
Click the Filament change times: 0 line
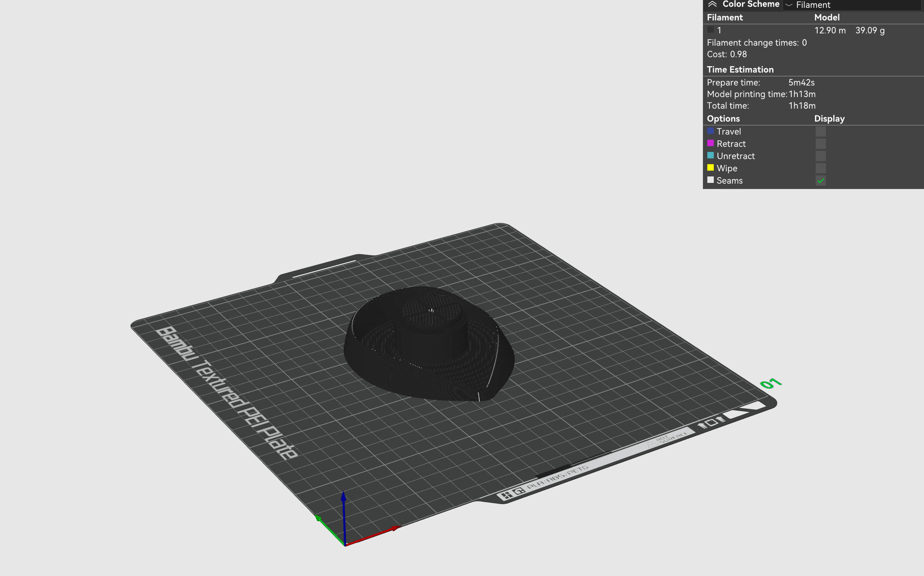tap(757, 43)
